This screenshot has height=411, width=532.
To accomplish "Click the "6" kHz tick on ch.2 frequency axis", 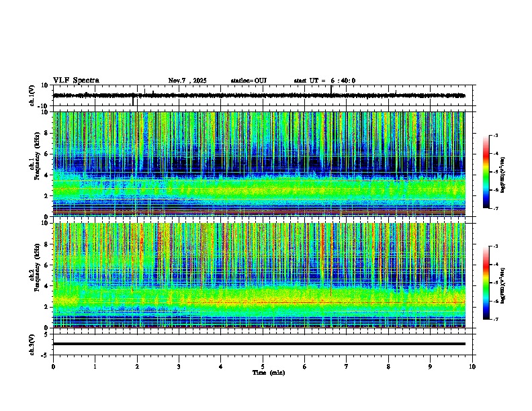I will [46, 265].
